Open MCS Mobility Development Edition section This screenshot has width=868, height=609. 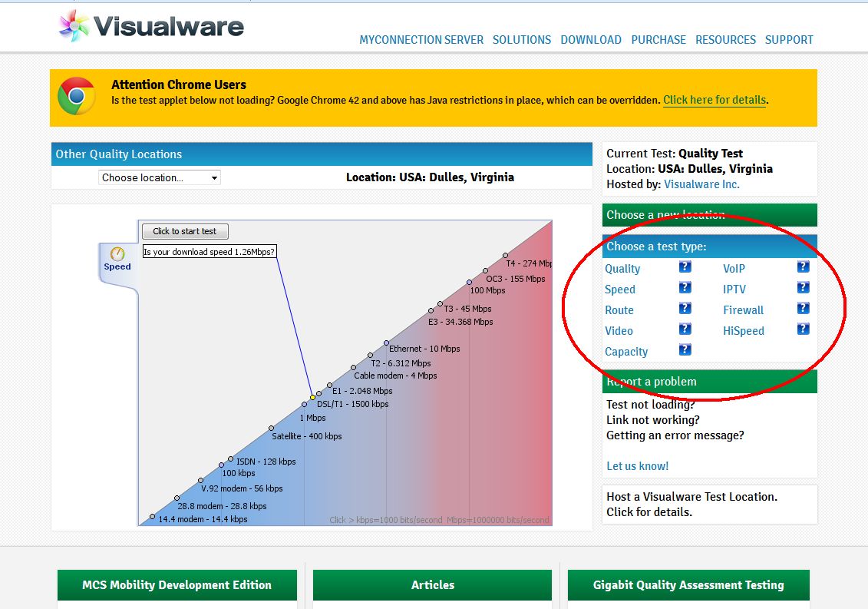coord(177,585)
